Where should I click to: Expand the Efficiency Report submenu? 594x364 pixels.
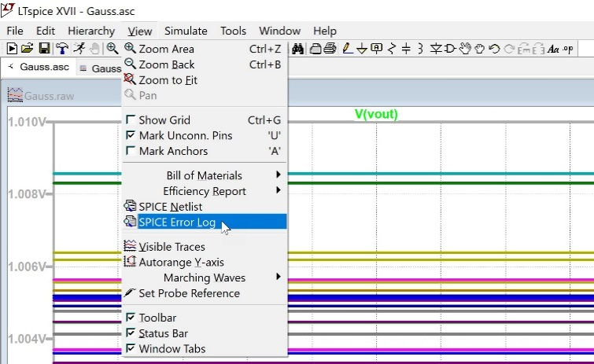pos(205,191)
